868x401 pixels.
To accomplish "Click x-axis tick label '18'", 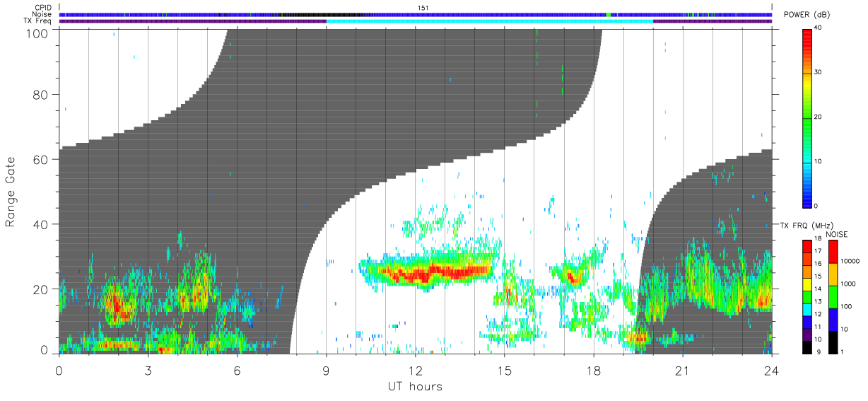I will tap(593, 371).
